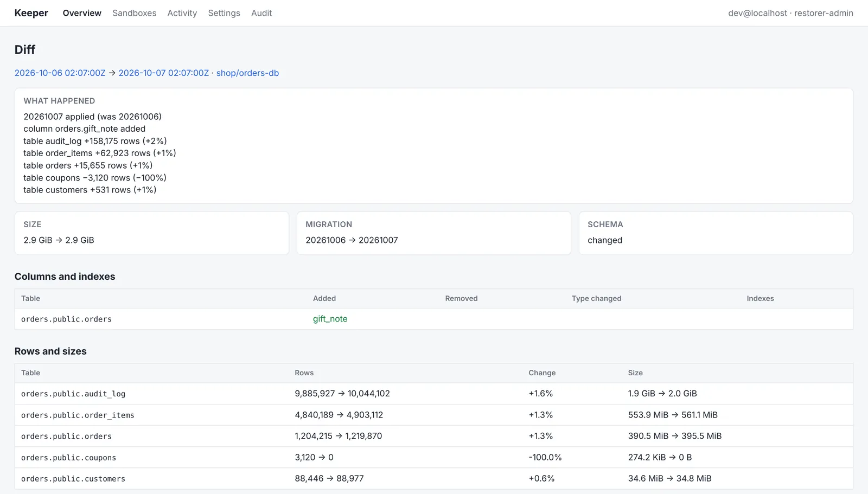Click the green gift_note added column
This screenshot has height=494, width=868.
click(330, 319)
